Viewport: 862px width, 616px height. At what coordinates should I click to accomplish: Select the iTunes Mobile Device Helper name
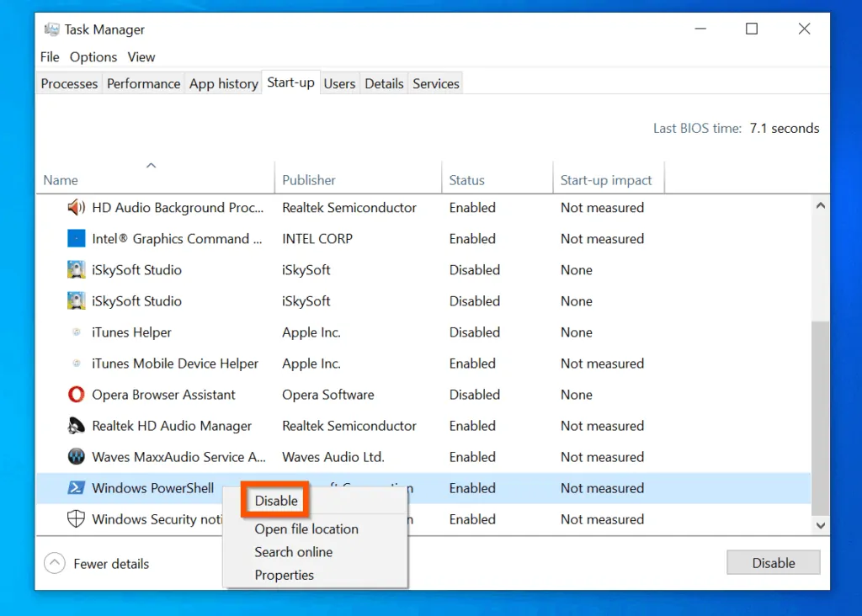(x=175, y=364)
